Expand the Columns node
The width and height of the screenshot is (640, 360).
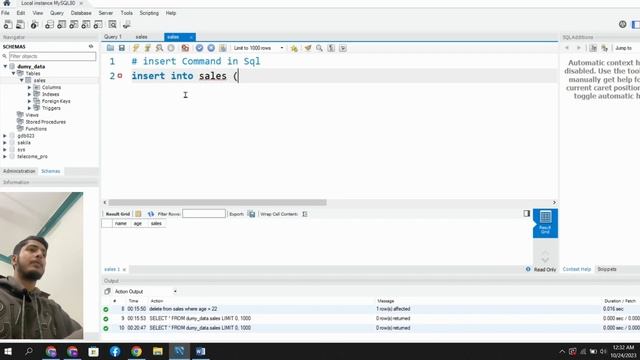tap(29, 87)
